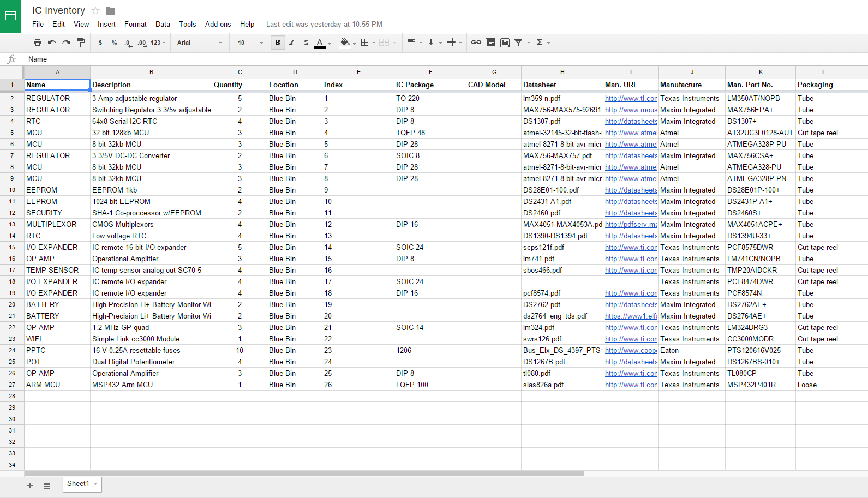
Task: Expand the functions dropdown arrow
Action: pos(549,43)
